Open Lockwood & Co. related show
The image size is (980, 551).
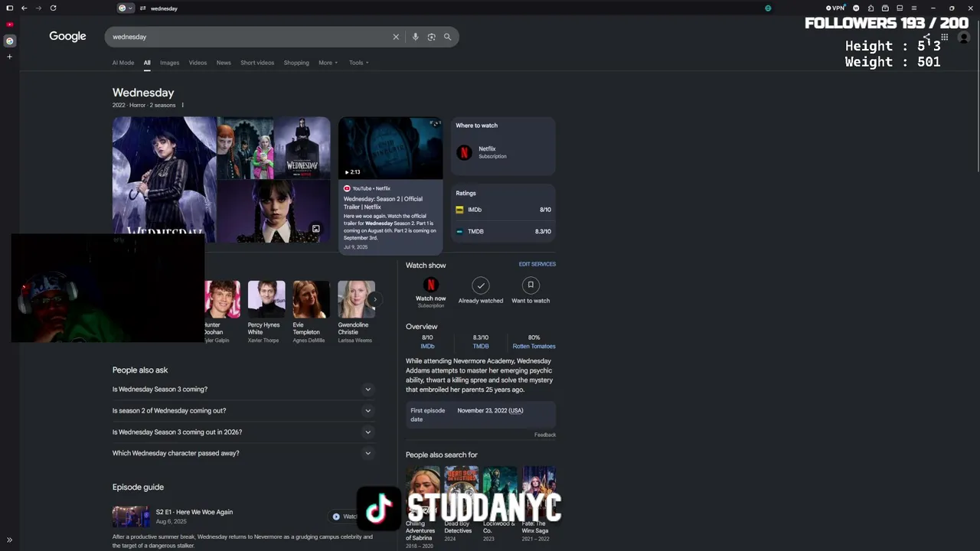[499, 505]
